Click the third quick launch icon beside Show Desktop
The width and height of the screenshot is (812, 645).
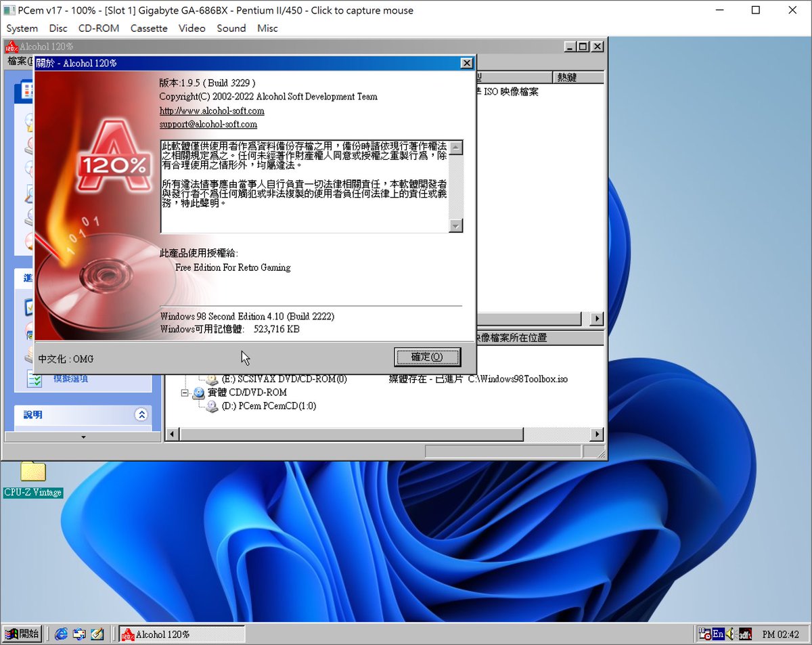pyautogui.click(x=97, y=634)
